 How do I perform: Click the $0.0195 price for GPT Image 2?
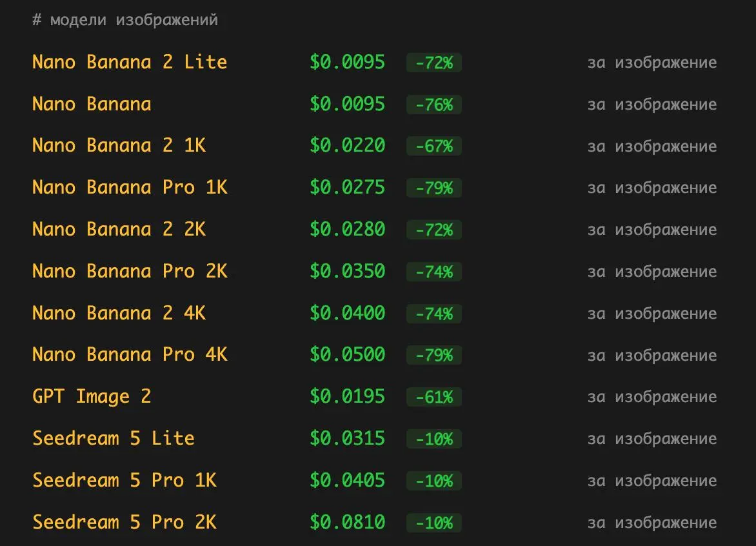pos(347,397)
